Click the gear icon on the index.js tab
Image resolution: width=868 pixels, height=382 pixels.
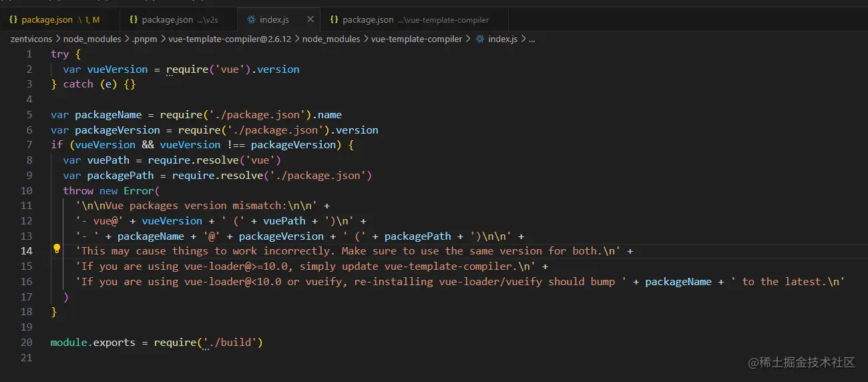click(251, 20)
